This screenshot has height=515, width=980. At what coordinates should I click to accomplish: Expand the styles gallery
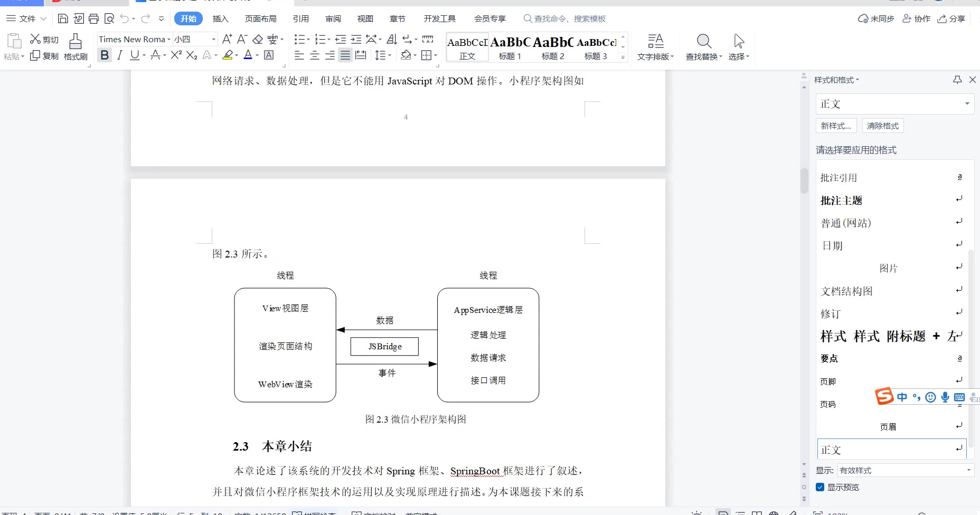pos(623,56)
